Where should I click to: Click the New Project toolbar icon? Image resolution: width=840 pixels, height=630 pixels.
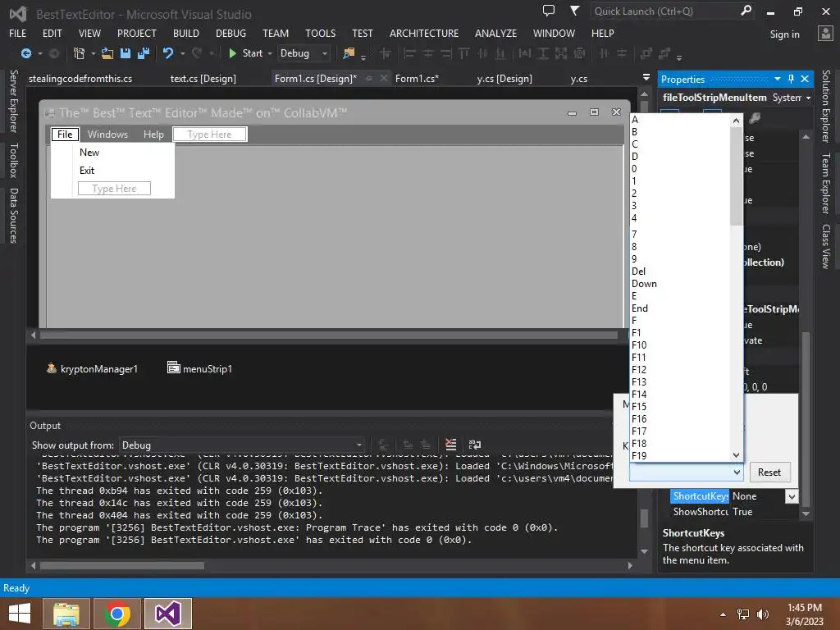coord(79,53)
